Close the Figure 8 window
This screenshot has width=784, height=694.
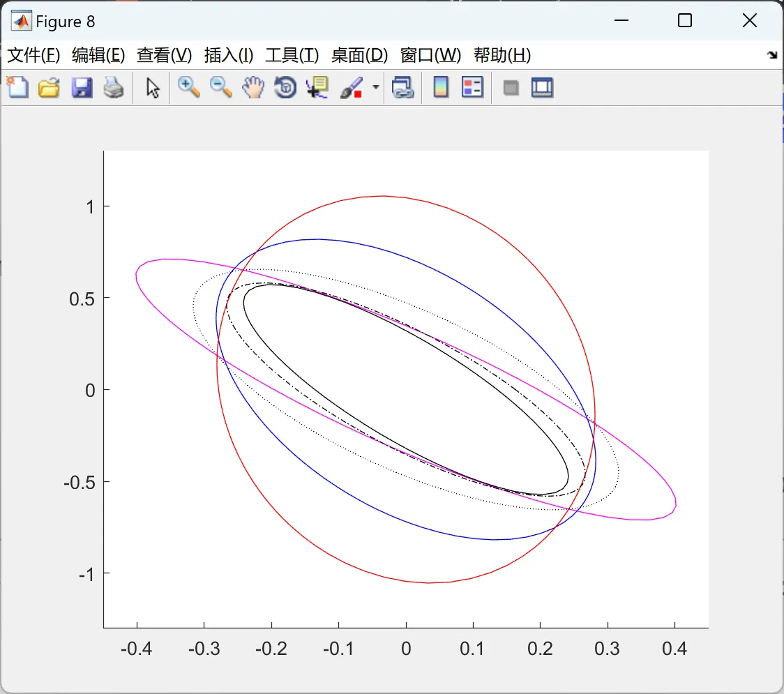[x=750, y=20]
